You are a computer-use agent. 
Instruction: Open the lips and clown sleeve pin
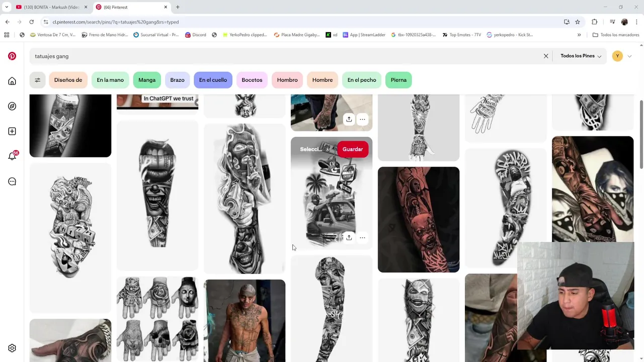[x=157, y=196]
